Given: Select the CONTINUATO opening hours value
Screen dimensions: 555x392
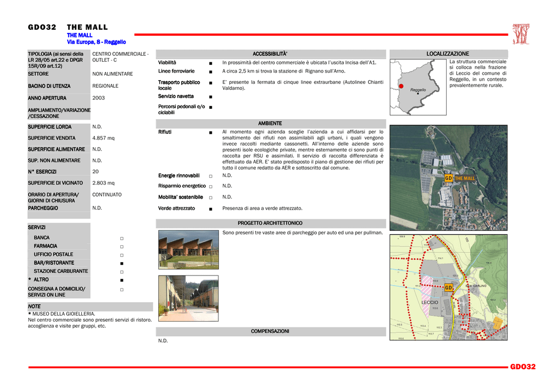Looking at the screenshot, I should [107, 195].
